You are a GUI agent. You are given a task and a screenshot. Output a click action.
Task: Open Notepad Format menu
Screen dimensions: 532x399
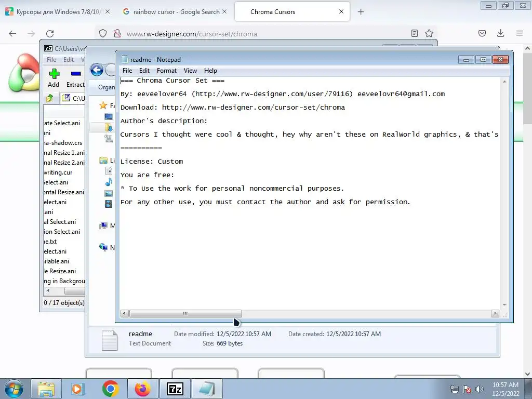click(x=167, y=71)
